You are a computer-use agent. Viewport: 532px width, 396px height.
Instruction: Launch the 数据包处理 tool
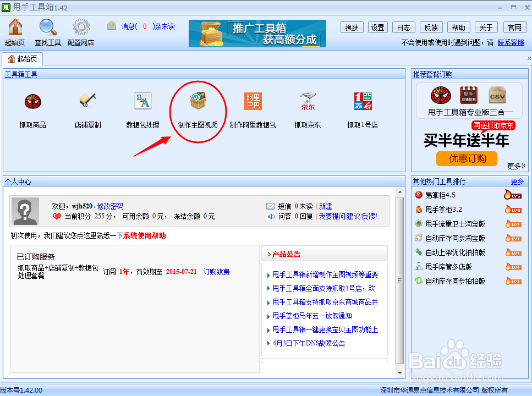142,108
